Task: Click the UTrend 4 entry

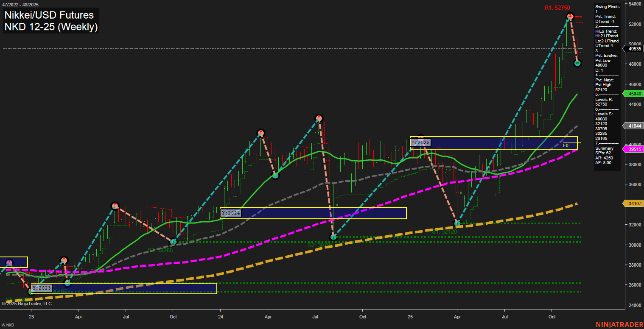Action: click(604, 46)
